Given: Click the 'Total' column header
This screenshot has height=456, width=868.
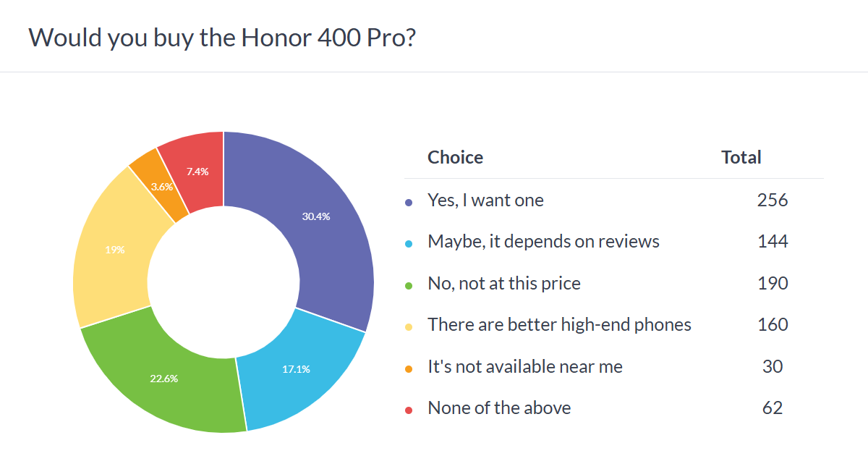Looking at the screenshot, I should pos(741,157).
